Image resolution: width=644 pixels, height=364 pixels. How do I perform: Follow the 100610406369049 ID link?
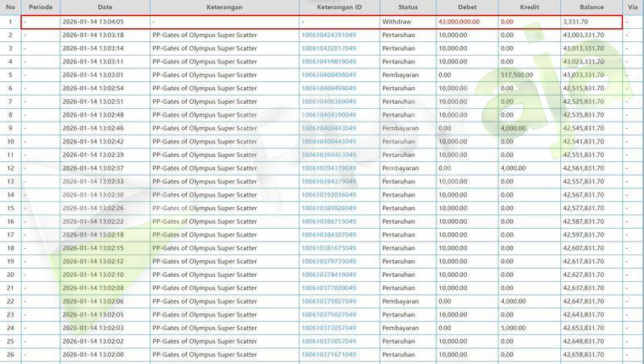click(x=328, y=102)
